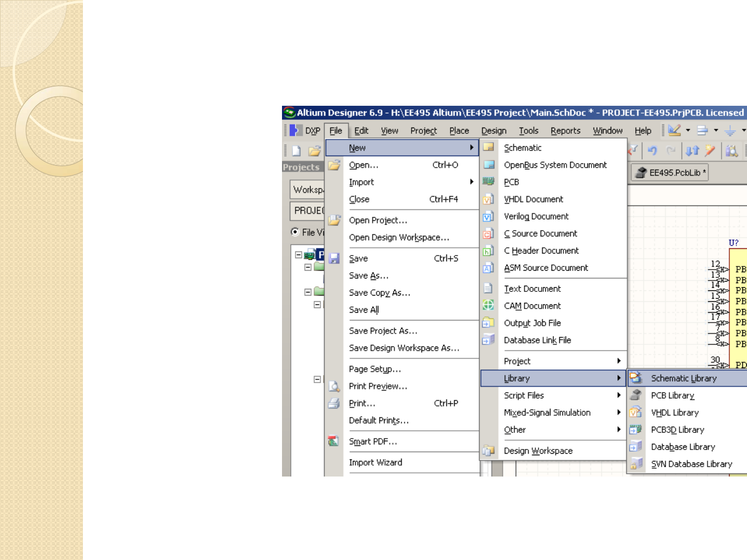The height and width of the screenshot is (560, 747).
Task: Select the PCB document icon
Action: [488, 181]
